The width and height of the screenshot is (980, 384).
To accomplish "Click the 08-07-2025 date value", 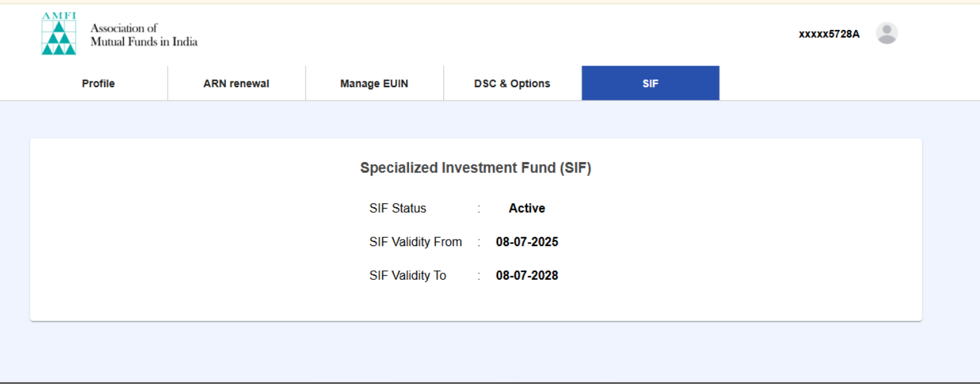I will click(527, 242).
